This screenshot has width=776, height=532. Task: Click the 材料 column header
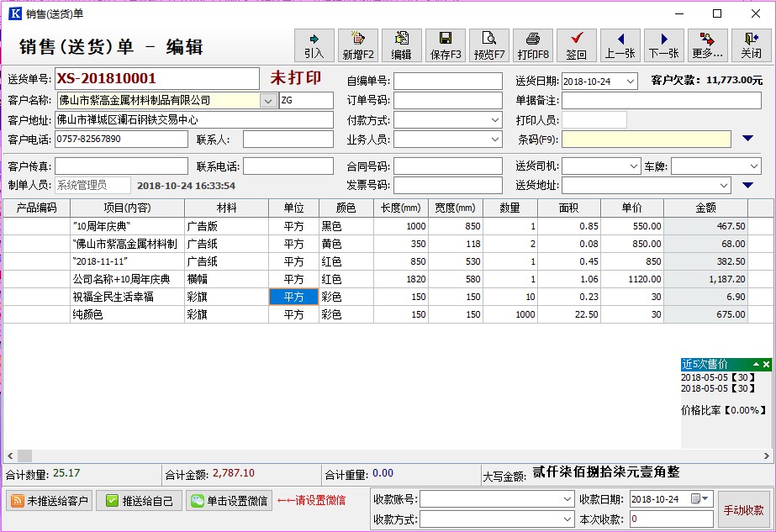[227, 208]
